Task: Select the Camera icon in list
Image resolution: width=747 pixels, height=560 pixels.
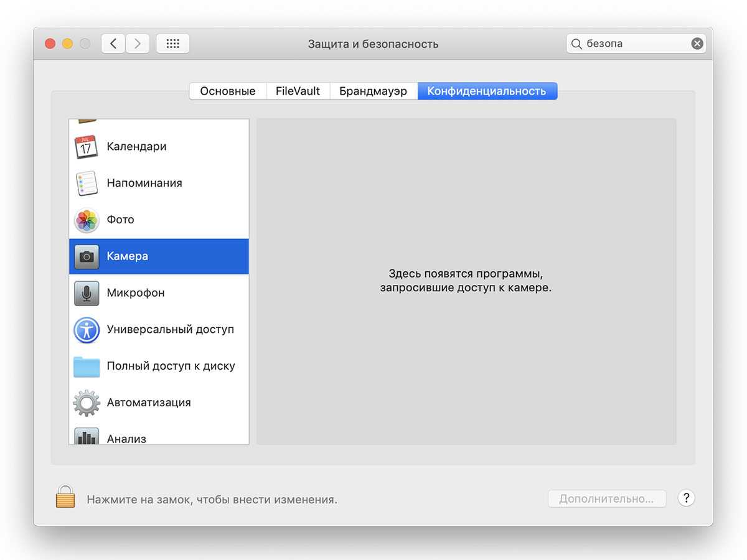Action: click(86, 256)
